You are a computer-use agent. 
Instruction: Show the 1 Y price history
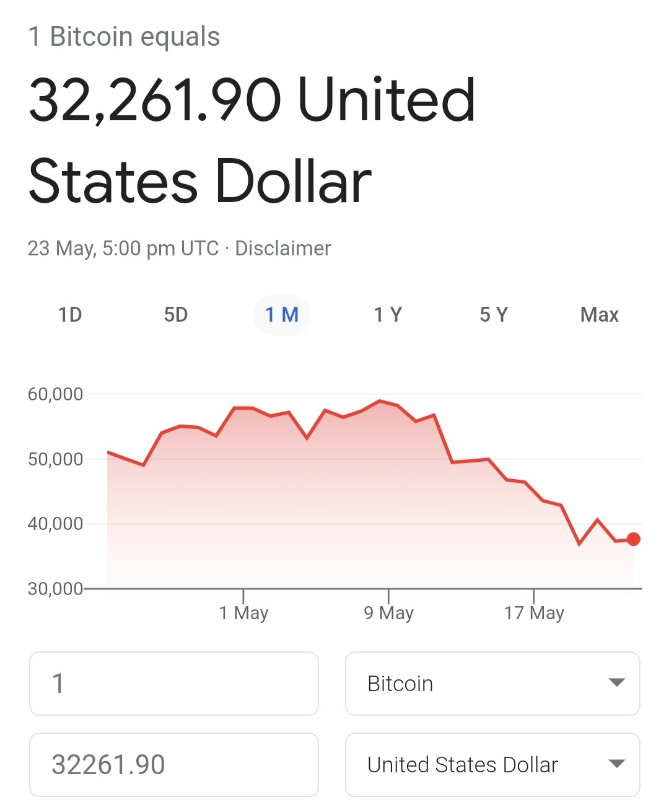388,315
